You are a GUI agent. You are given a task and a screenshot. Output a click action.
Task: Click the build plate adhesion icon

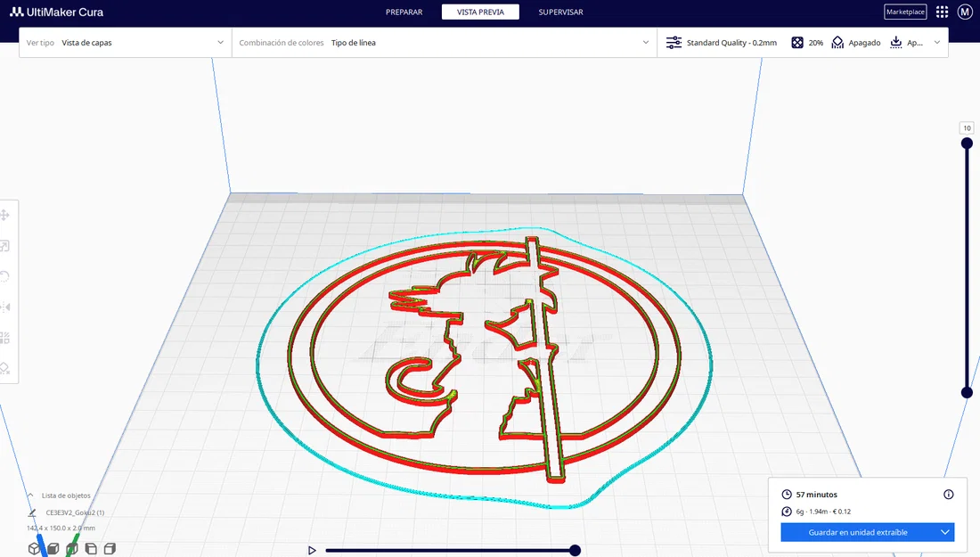[895, 43]
